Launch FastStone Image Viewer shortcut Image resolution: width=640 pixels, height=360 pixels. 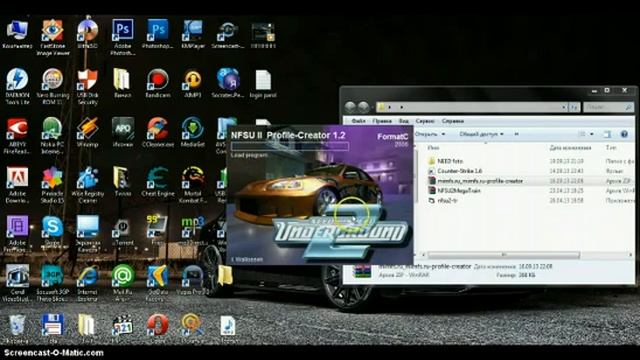click(52, 38)
